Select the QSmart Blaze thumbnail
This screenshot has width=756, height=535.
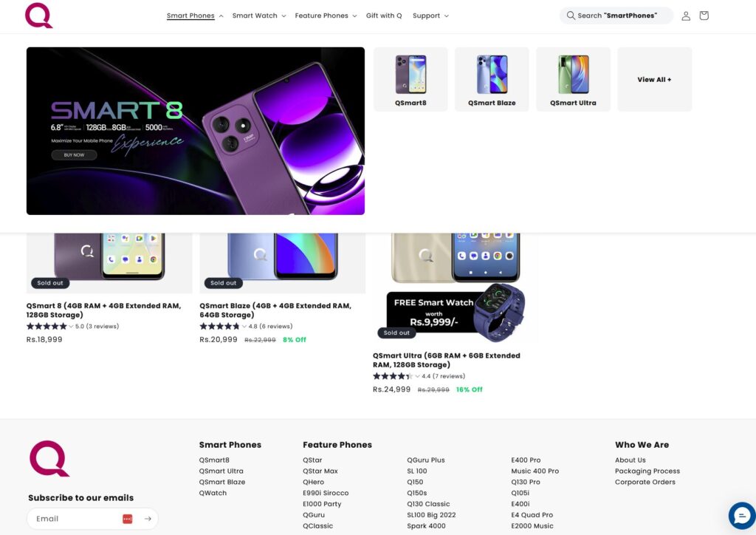tap(492, 80)
